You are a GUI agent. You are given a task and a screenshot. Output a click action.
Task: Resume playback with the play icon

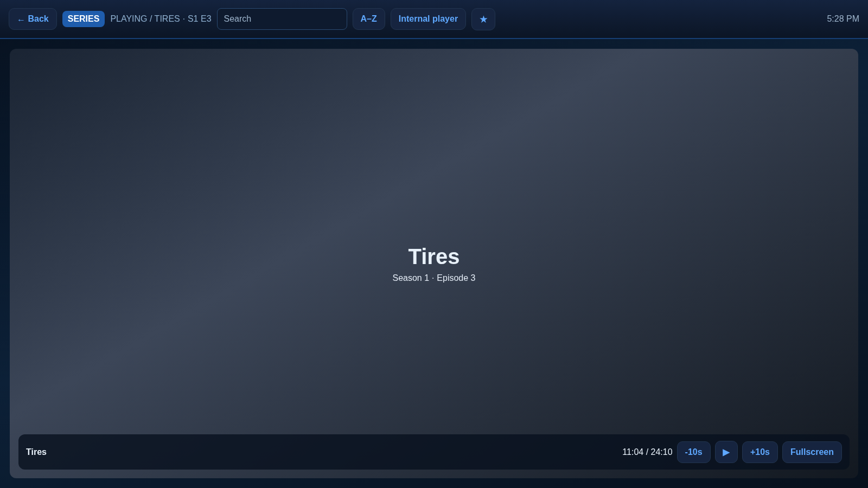pyautogui.click(x=726, y=452)
